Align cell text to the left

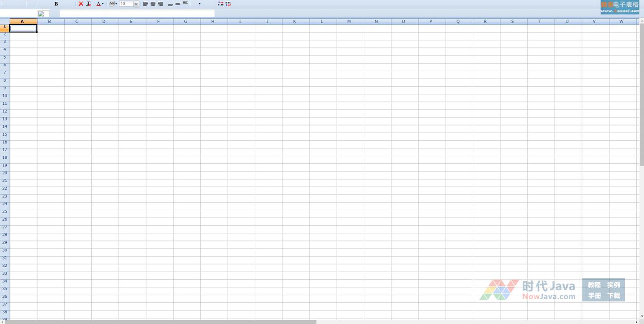pyautogui.click(x=146, y=4)
